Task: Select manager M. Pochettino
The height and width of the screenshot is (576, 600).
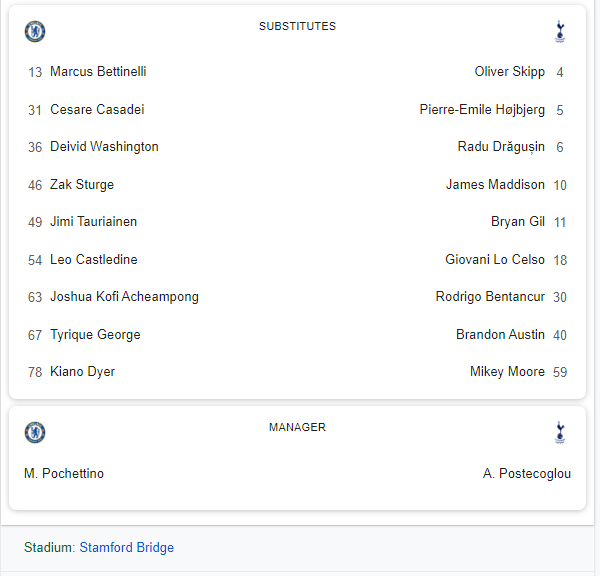Action: click(x=64, y=473)
